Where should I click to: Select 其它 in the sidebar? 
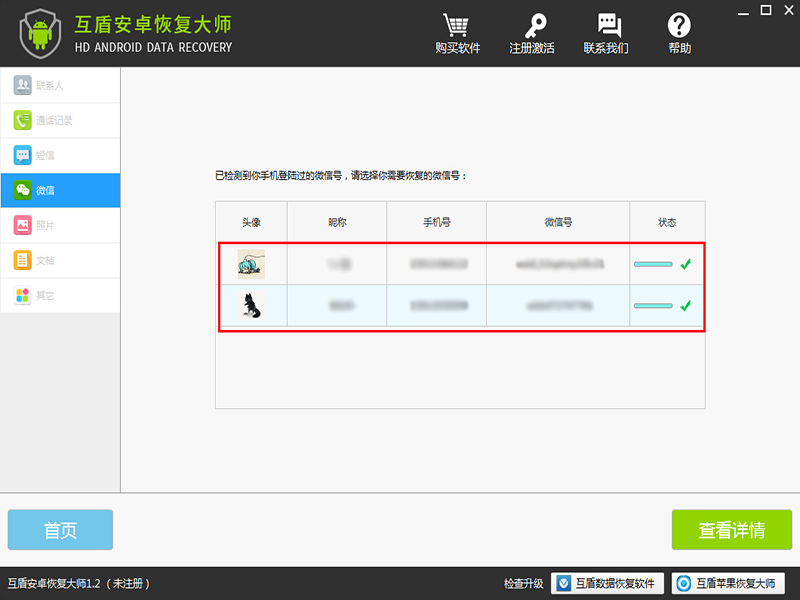(x=60, y=295)
